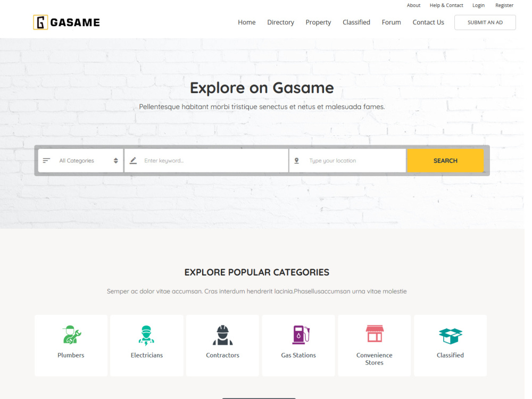This screenshot has height=399, width=532.
Task: Click the Contractors hard hat icon
Action: point(222,335)
